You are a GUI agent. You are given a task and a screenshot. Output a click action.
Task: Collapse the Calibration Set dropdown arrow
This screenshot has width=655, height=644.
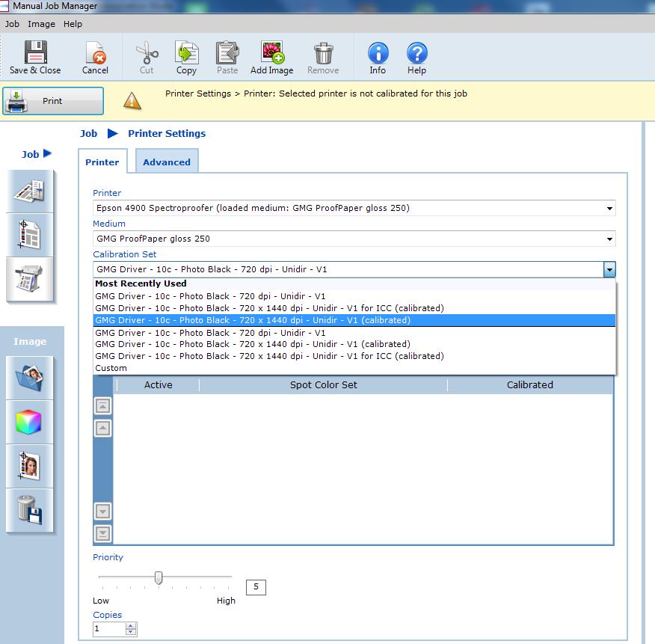(x=609, y=269)
